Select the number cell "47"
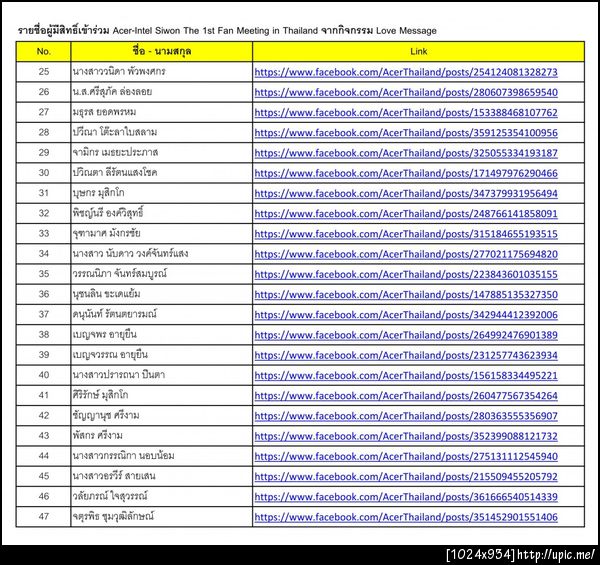 44,517
